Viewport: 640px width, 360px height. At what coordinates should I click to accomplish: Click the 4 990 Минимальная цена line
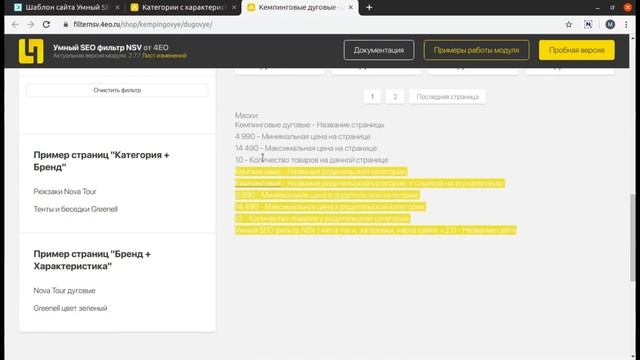point(303,136)
